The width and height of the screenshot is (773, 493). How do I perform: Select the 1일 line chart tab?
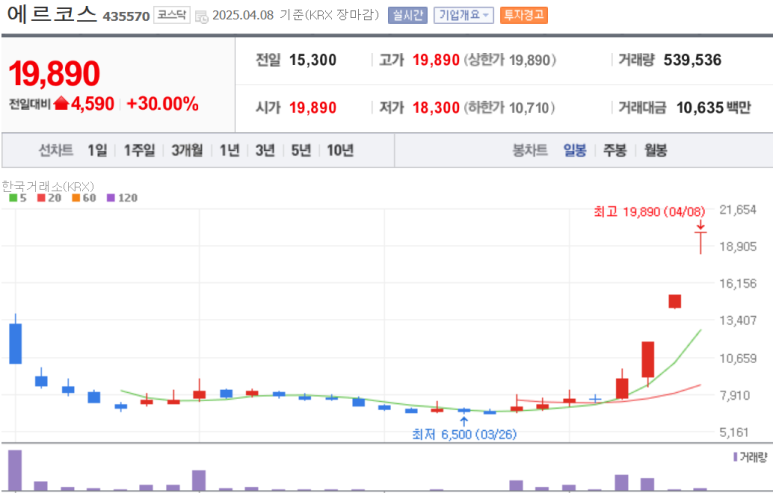[x=97, y=150]
